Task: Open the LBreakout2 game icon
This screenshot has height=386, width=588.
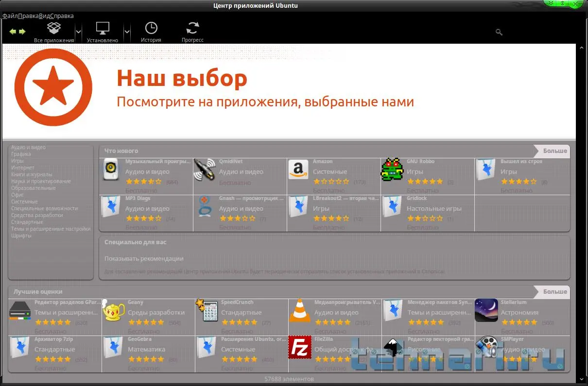Action: [x=298, y=206]
